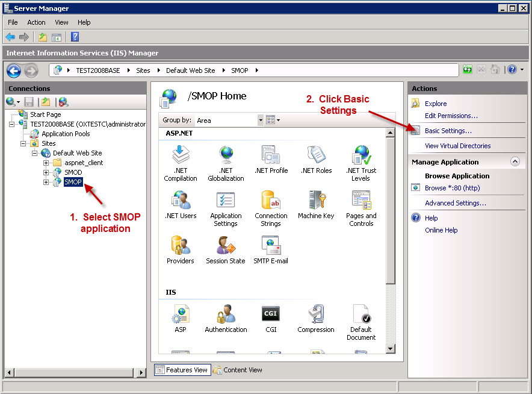Click Sites in the address breadcrumb

point(143,70)
